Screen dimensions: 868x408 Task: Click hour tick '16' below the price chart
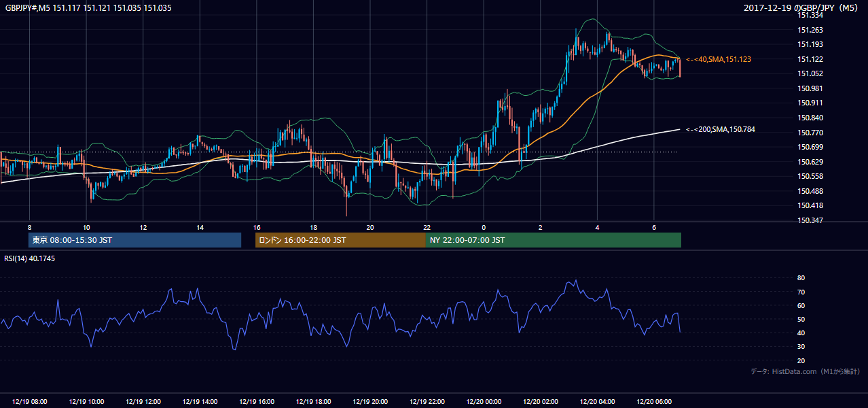[x=257, y=228]
